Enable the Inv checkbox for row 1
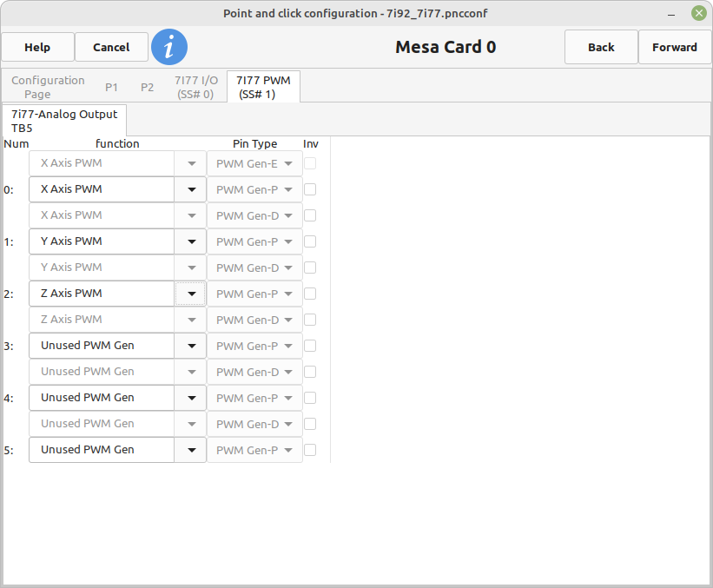Screen dimensions: 713x588 tap(310, 241)
